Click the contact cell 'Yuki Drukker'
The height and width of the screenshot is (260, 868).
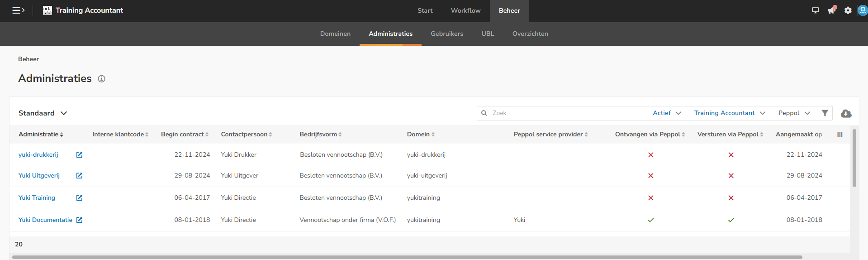click(238, 155)
